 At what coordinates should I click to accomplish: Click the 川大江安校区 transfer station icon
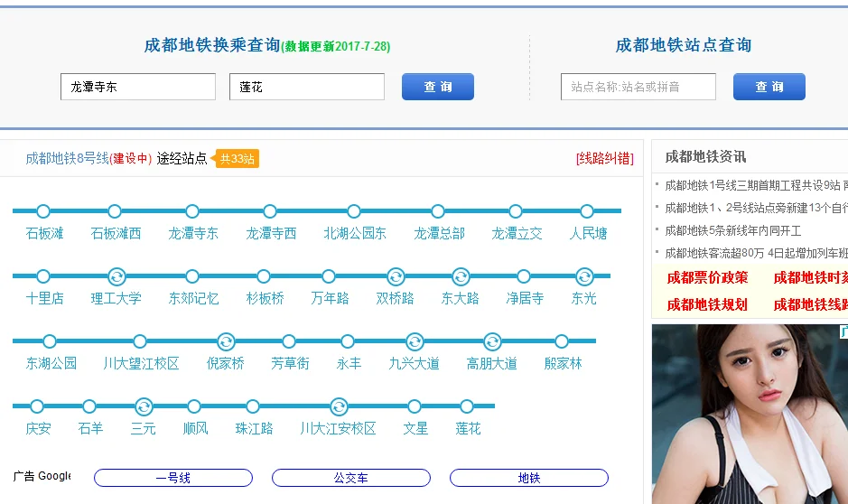pyautogui.click(x=339, y=406)
